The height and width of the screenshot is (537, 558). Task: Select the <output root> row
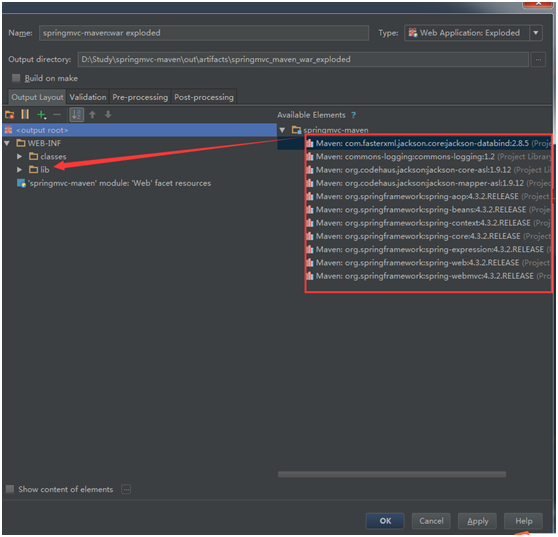pyautogui.click(x=140, y=130)
